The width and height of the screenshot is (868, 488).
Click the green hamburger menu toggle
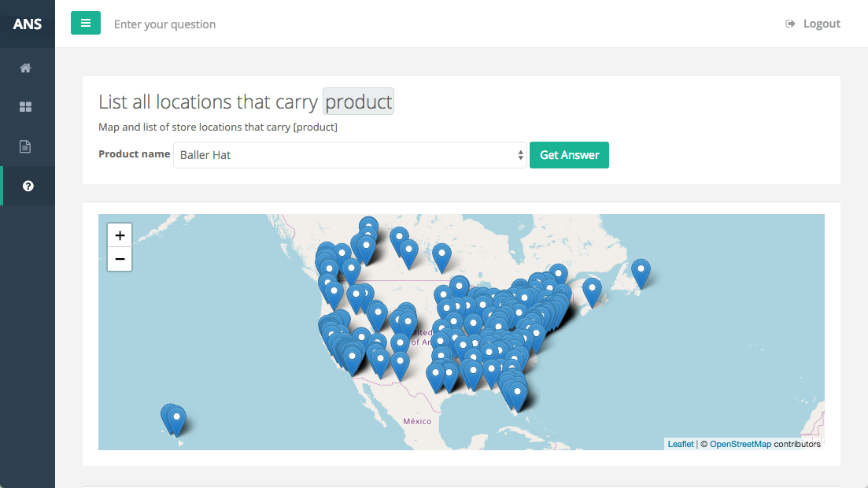tap(86, 24)
